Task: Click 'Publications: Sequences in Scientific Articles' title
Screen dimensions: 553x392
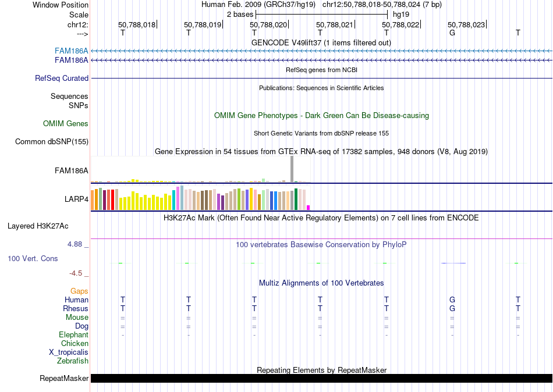Action: [321, 88]
